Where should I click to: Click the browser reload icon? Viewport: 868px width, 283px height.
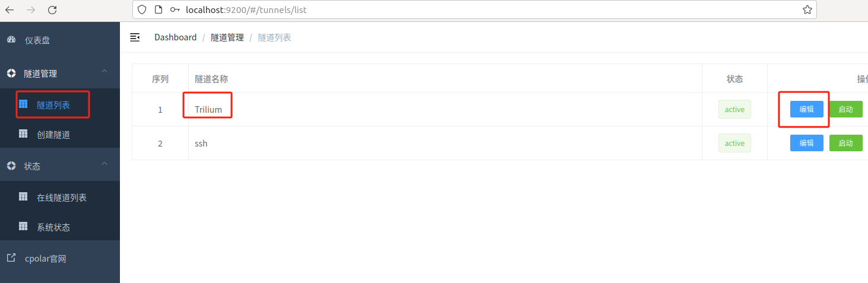pyautogui.click(x=52, y=9)
